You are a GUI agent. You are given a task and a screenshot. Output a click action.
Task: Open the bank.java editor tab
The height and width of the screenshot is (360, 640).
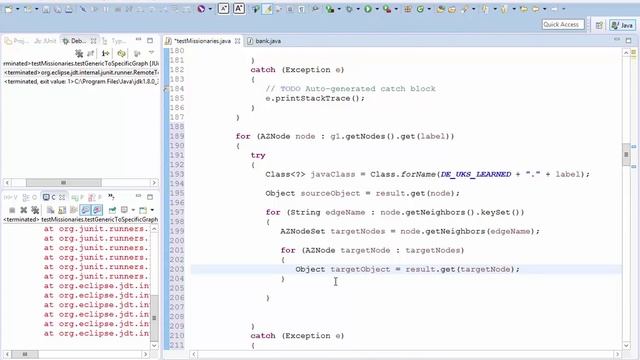[264, 41]
